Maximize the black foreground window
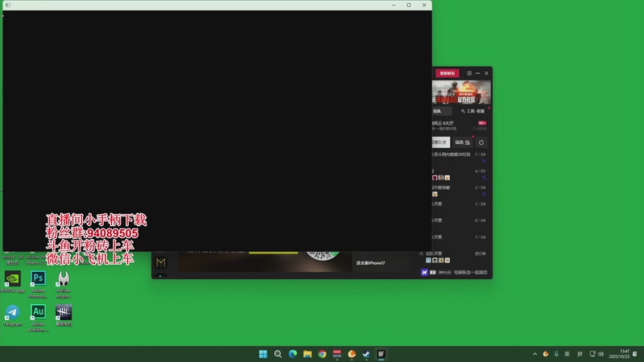Viewport: 644px width, 362px height. (409, 5)
